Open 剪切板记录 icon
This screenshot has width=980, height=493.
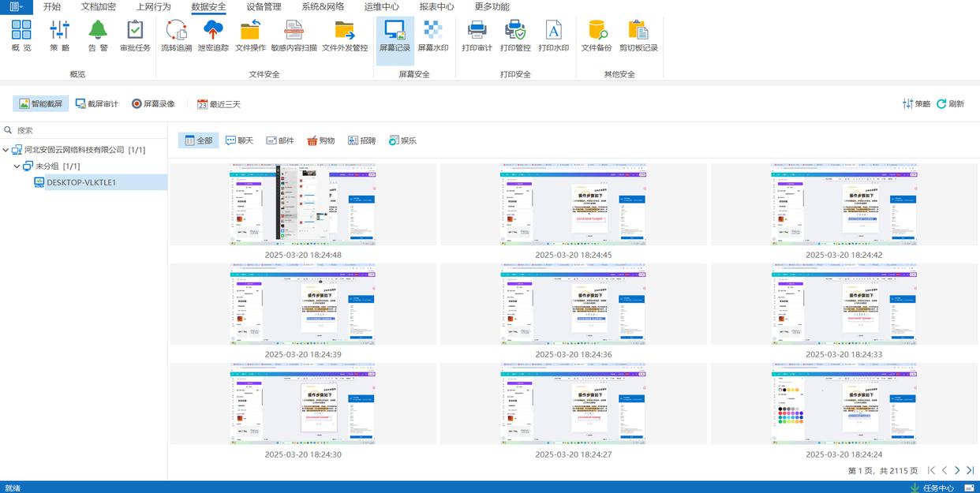[x=638, y=32]
